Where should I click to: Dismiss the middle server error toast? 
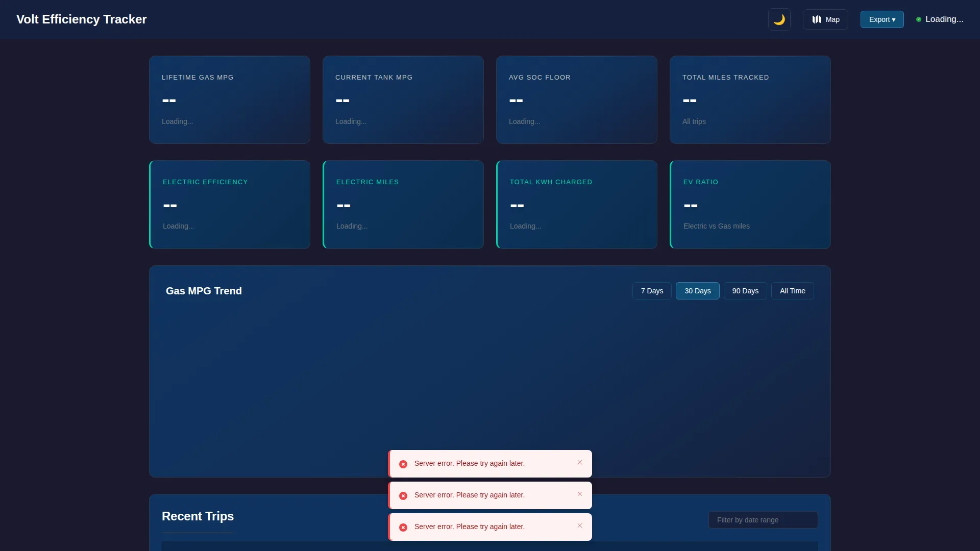pyautogui.click(x=580, y=494)
